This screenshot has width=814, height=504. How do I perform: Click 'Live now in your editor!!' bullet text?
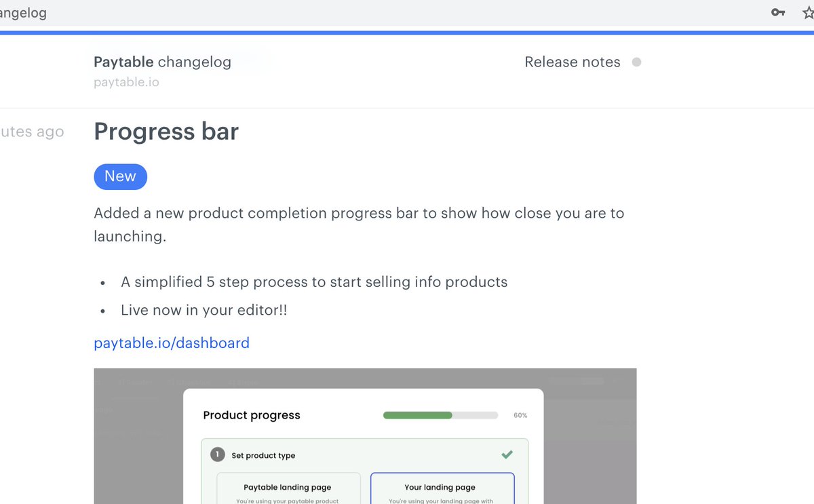tap(204, 310)
